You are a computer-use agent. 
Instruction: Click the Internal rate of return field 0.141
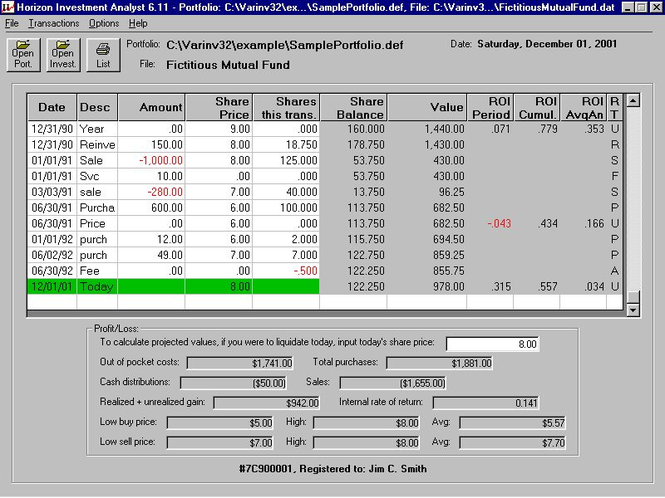(486, 403)
